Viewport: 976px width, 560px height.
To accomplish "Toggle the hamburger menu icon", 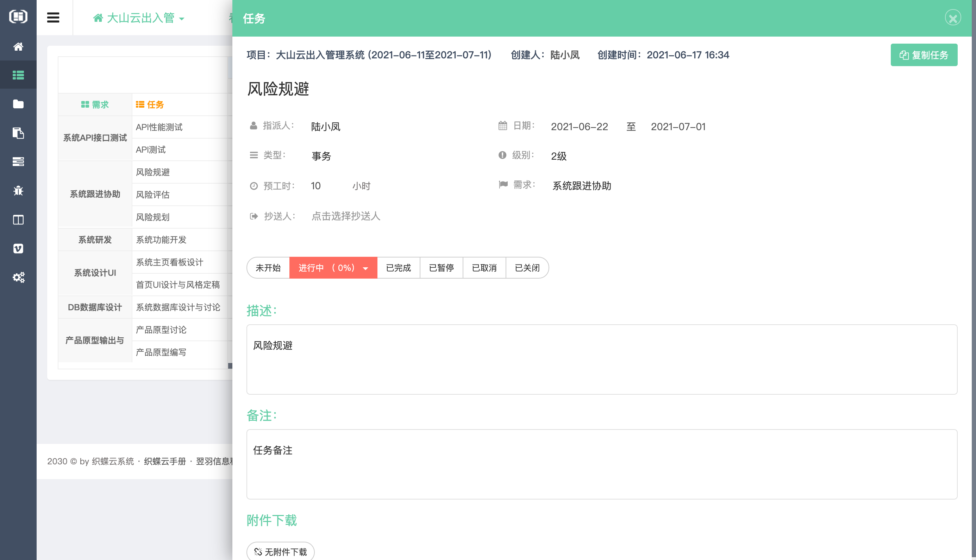I will tap(53, 18).
